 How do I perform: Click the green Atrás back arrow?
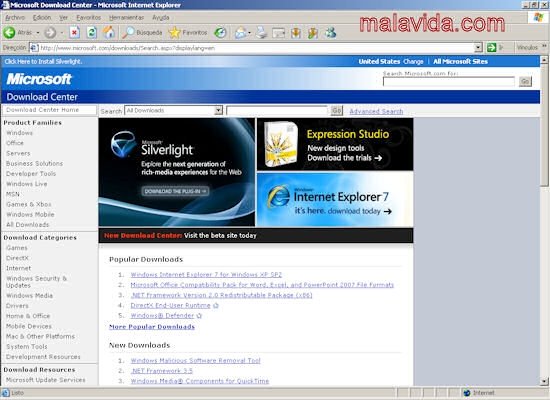(x=9, y=33)
